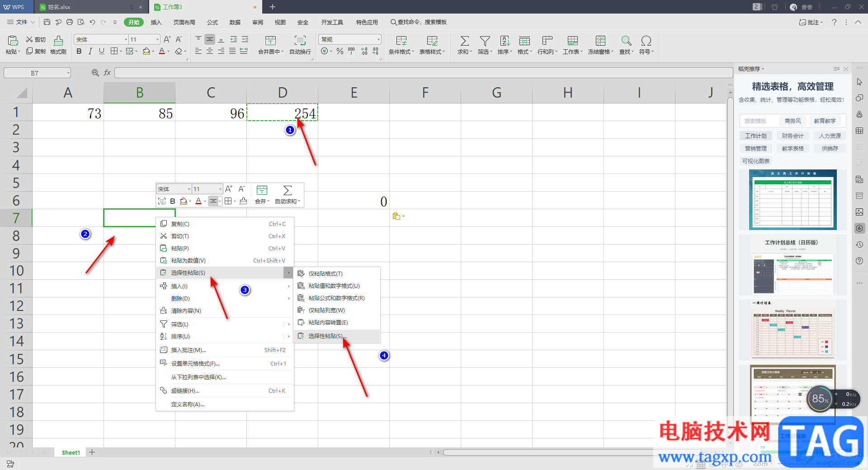The width and height of the screenshot is (868, 470).
Task: Expand the Insert submenu in context menu
Action: tap(289, 286)
